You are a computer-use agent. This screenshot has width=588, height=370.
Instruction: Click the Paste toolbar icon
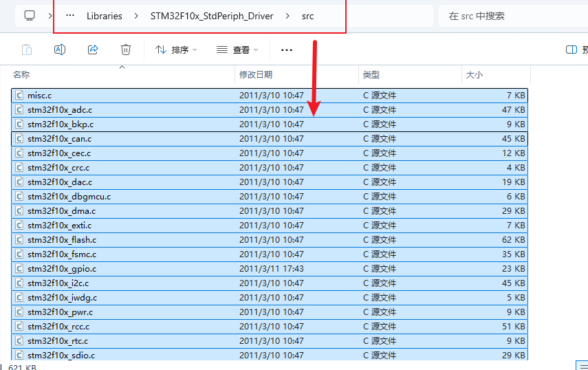point(27,50)
